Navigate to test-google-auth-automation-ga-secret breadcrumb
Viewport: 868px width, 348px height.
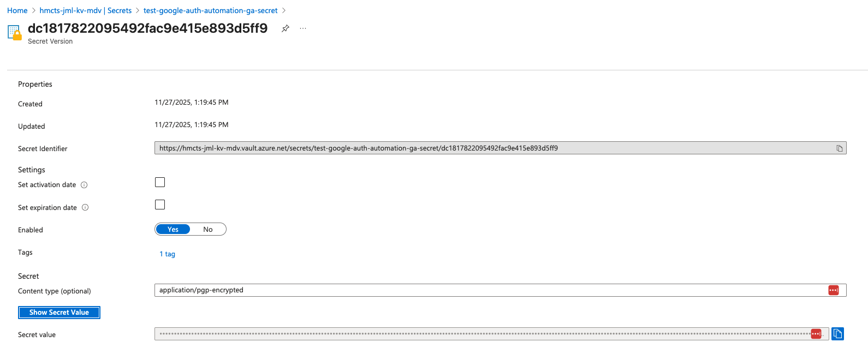[x=210, y=10]
